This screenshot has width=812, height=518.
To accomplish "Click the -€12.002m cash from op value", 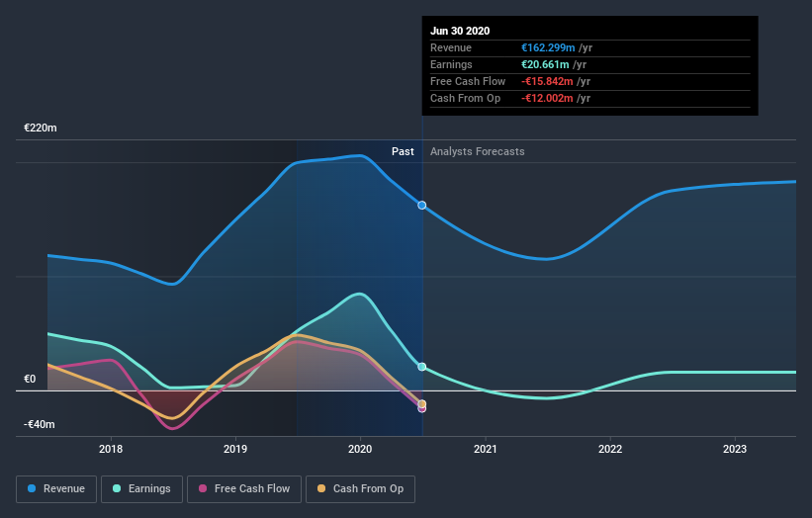I will point(547,98).
